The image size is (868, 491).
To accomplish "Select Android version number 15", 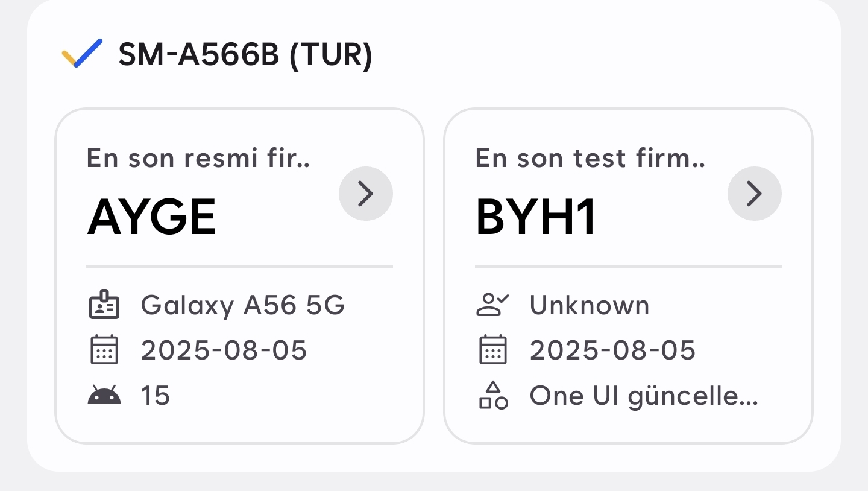I will point(156,396).
